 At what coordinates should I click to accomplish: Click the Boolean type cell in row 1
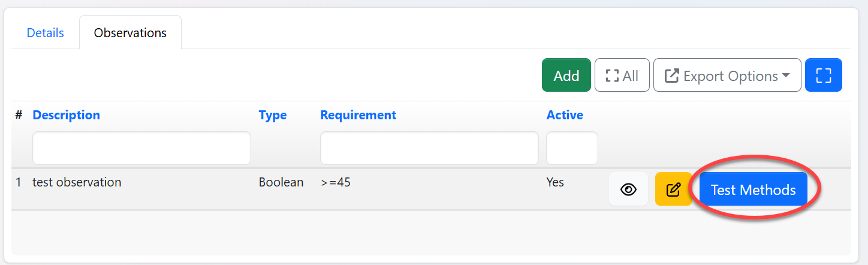tap(281, 182)
